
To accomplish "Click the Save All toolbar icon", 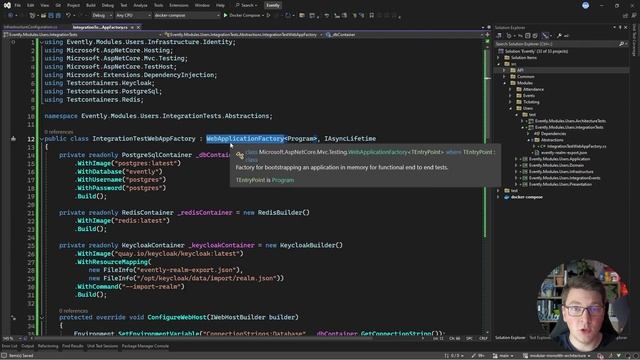I will point(58,16).
